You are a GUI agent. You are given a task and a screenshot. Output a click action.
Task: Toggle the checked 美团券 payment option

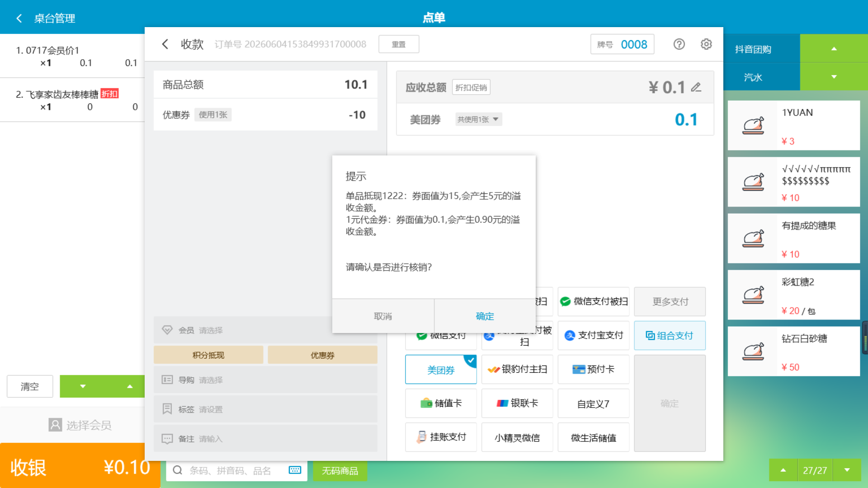click(441, 369)
